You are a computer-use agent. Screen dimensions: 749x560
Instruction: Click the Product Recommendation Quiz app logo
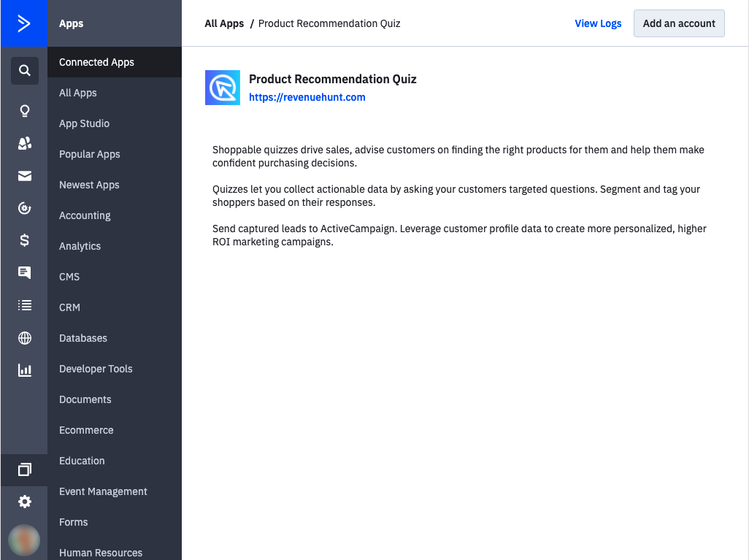223,88
